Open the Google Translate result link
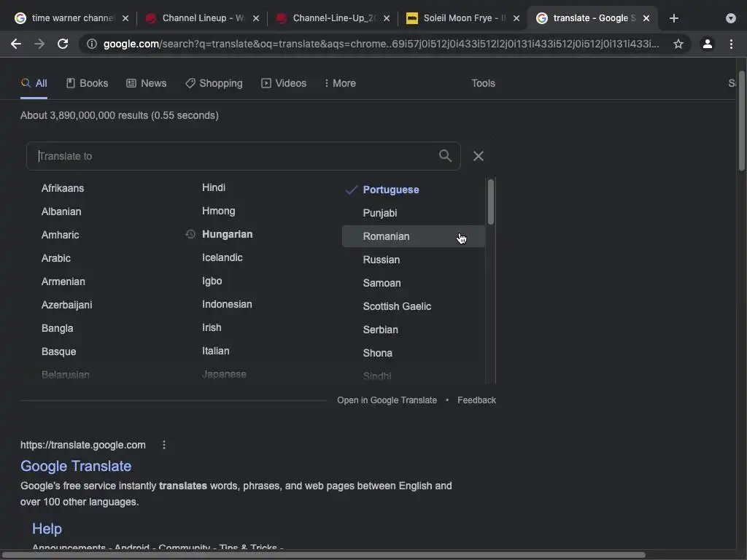The height and width of the screenshot is (560, 747). 76,466
